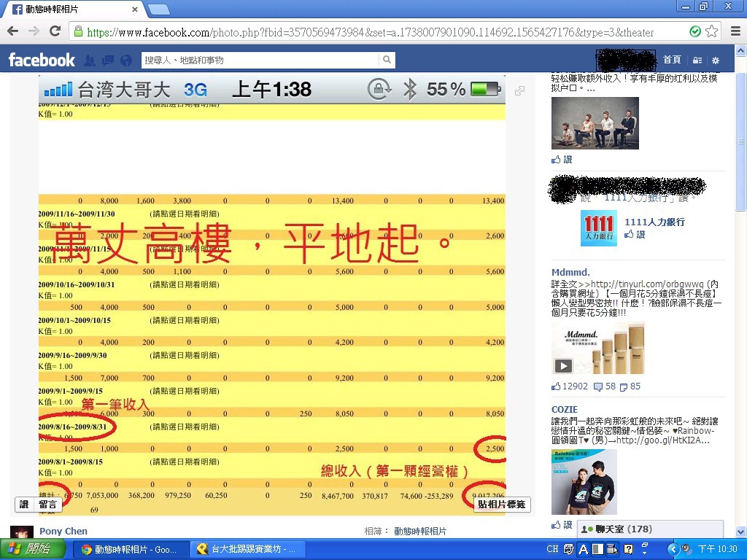
Task: Click 讚 button under the photo
Action: point(24,505)
